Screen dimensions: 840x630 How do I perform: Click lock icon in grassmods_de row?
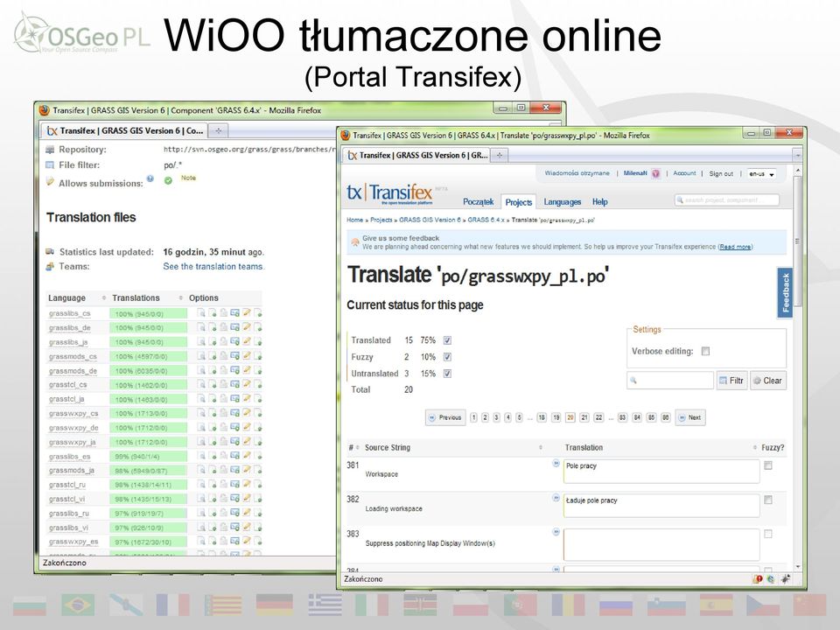pos(223,370)
